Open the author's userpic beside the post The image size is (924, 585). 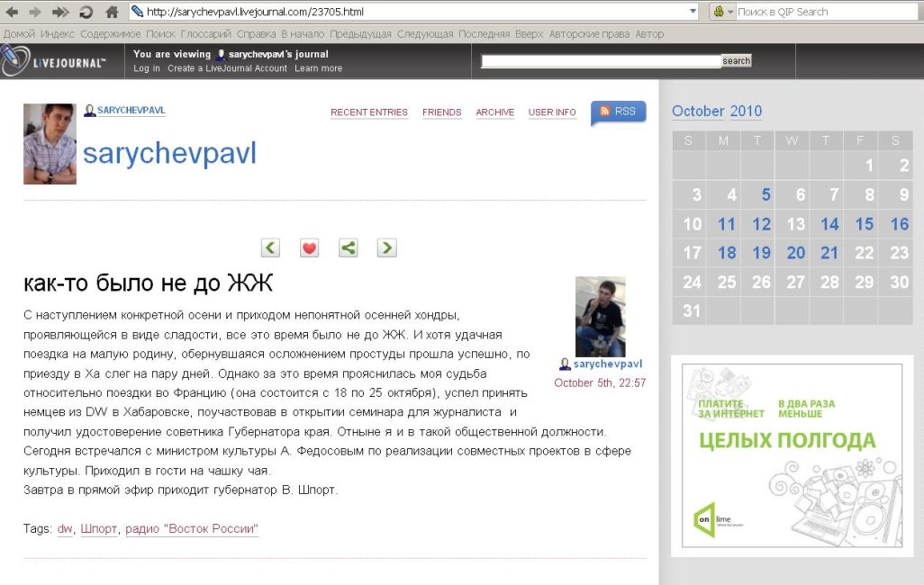[600, 316]
